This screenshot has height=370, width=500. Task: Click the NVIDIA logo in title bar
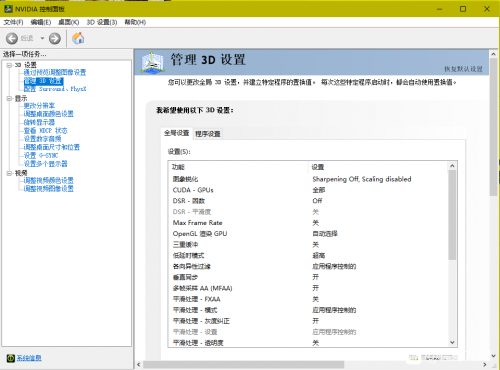point(8,9)
